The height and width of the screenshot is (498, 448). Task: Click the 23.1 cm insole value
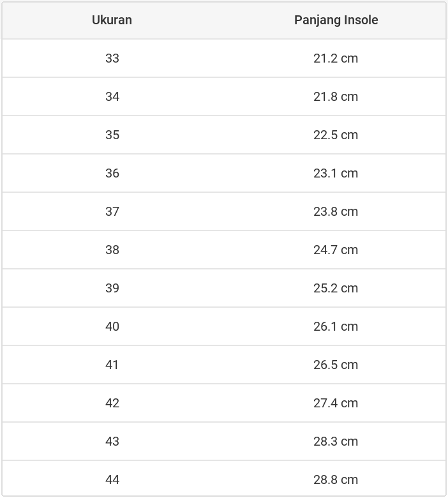pyautogui.click(x=336, y=173)
